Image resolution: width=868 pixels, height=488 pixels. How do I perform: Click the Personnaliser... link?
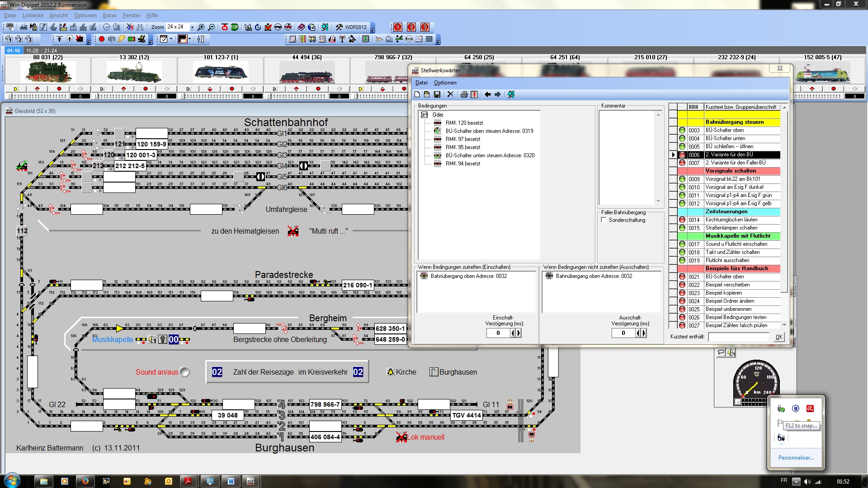(x=796, y=458)
